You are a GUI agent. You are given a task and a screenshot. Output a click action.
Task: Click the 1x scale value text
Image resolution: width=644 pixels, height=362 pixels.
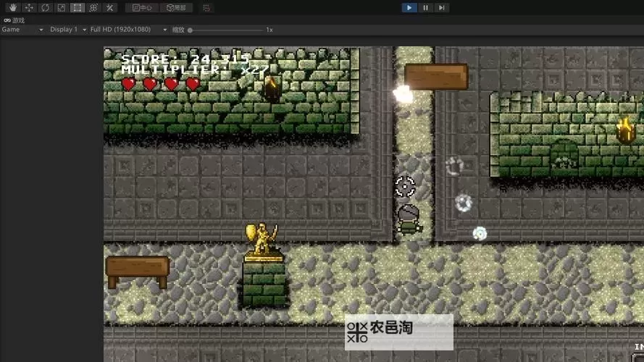(269, 30)
